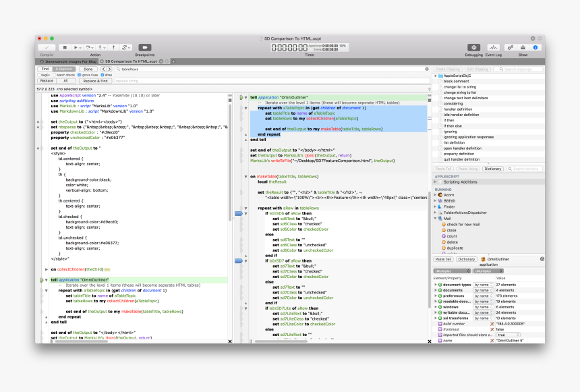Expand the AppleScriptObjC folder
This screenshot has width=580, height=392.
pos(436,76)
